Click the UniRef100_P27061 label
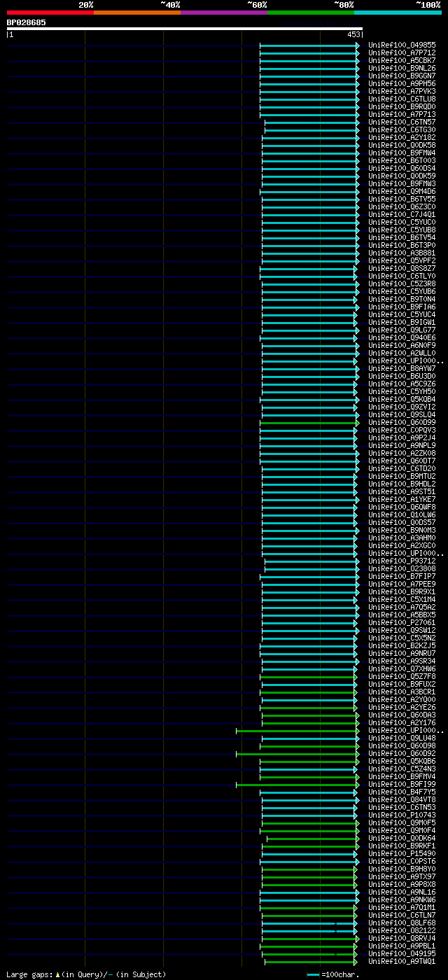Viewport: 448px width, 980px height. point(402,622)
